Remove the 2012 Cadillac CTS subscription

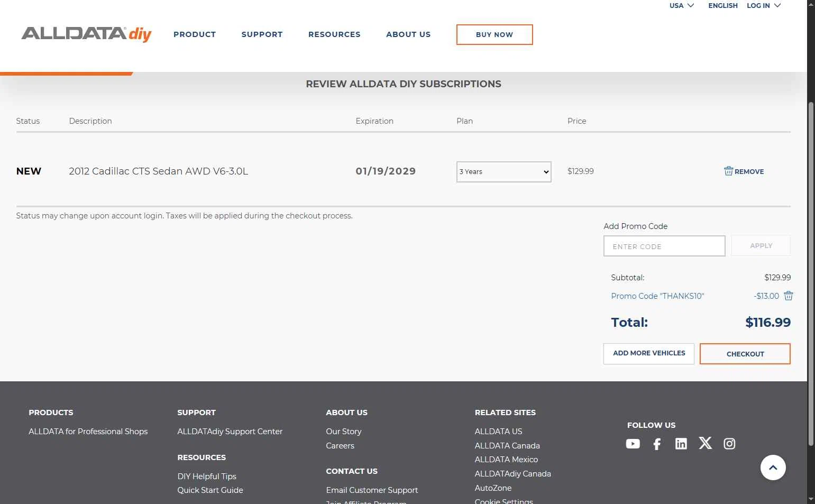(744, 171)
